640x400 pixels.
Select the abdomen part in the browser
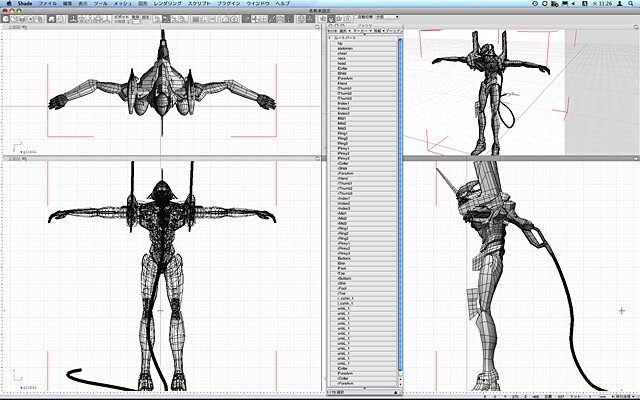tap(363, 48)
